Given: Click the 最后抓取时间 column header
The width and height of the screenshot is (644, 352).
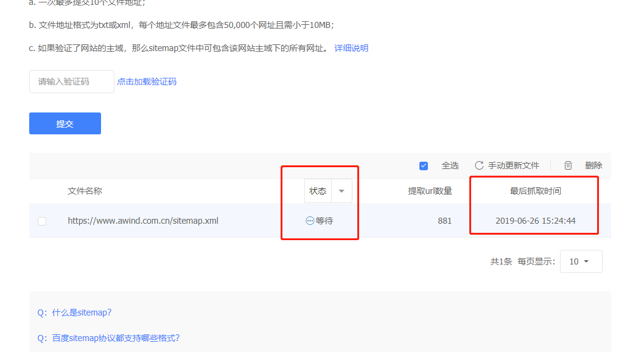Looking at the screenshot, I should point(535,191).
